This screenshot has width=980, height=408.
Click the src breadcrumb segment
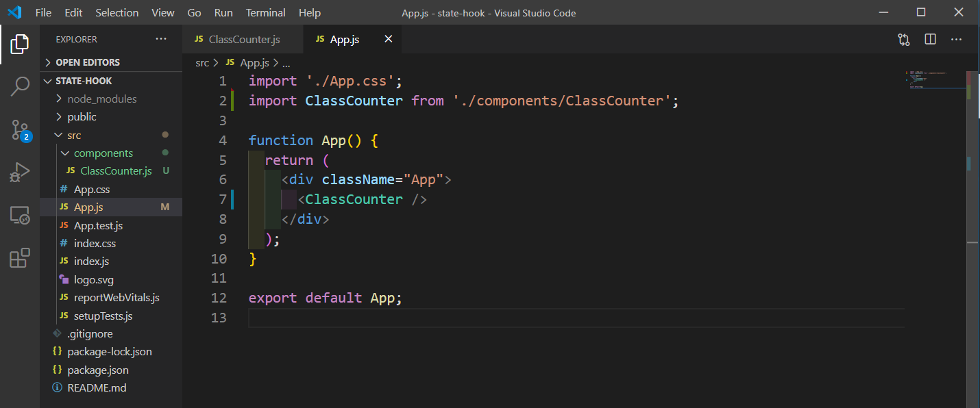[x=201, y=62]
